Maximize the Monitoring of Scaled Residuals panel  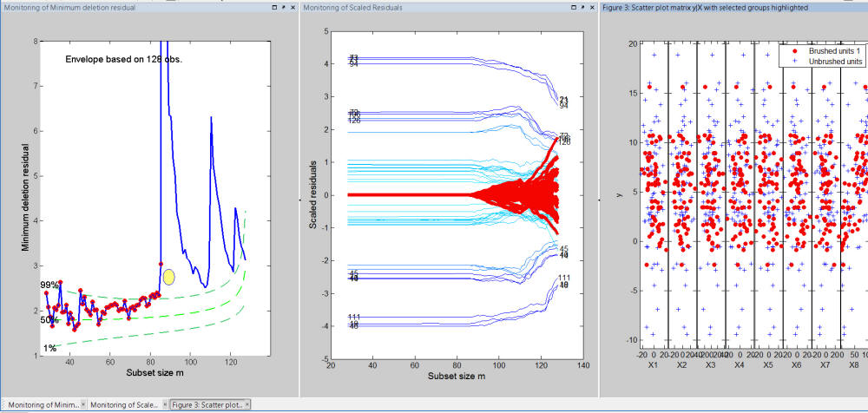point(574,7)
